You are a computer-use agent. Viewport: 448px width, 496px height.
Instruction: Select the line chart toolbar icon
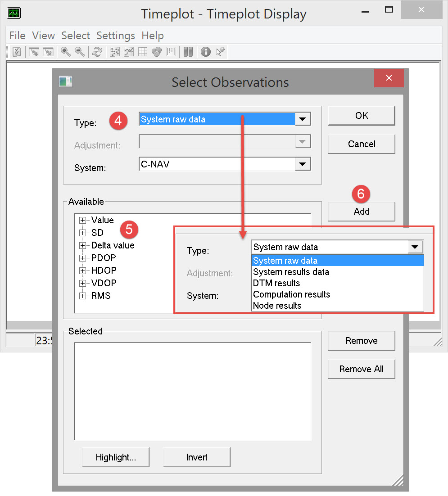(129, 52)
